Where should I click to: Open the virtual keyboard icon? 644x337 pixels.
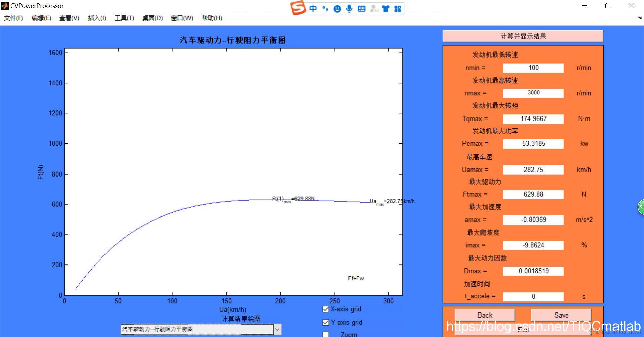[x=362, y=8]
